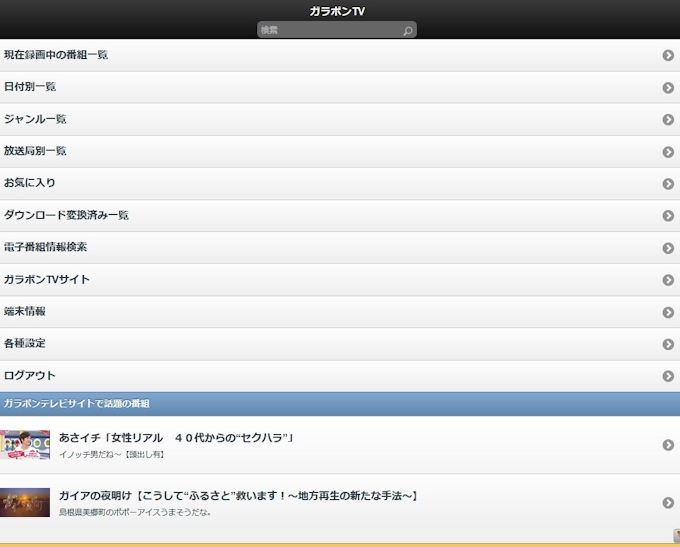The height and width of the screenshot is (547, 680).
Task: Open ガイアの夜明け program thumbnail
Action: 25,502
